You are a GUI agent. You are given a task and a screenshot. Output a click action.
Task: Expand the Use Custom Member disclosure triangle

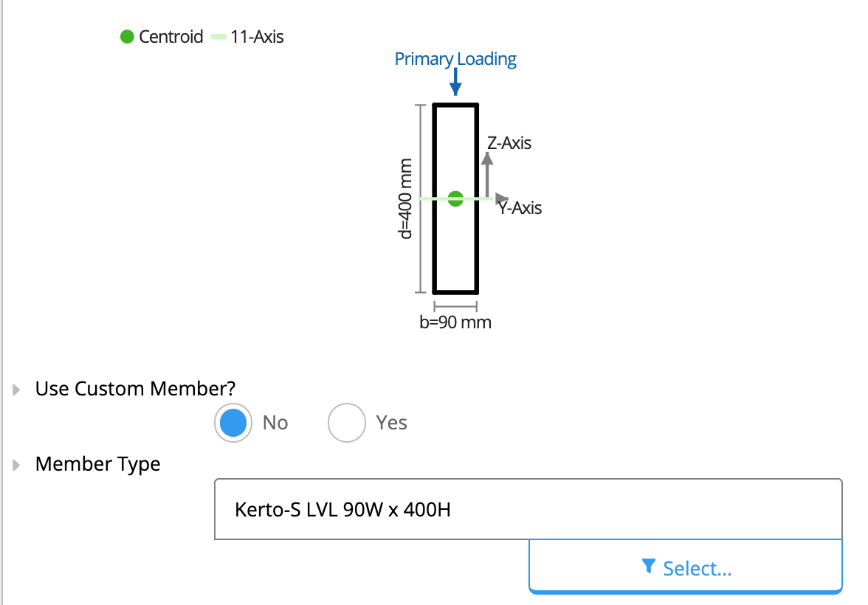[x=16, y=390]
